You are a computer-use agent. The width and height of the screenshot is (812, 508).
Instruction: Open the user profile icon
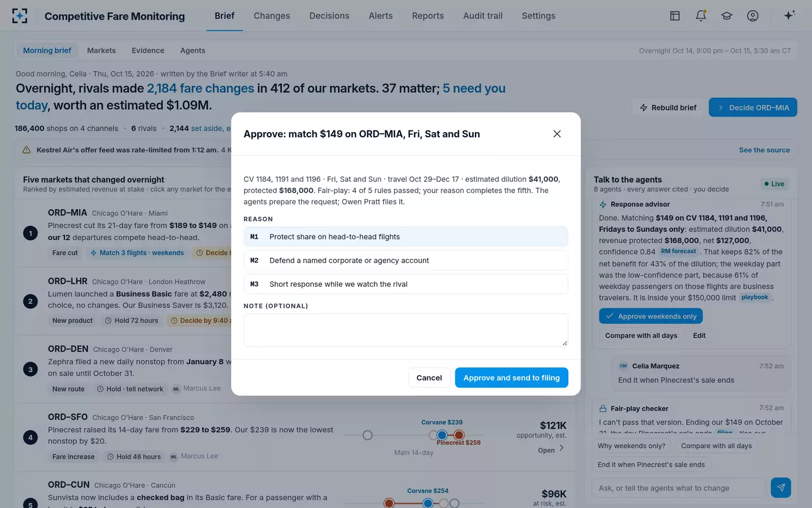[x=753, y=16]
